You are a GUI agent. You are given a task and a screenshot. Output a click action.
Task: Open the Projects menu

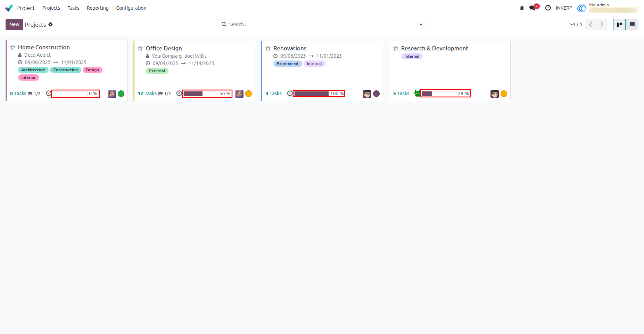(x=51, y=8)
